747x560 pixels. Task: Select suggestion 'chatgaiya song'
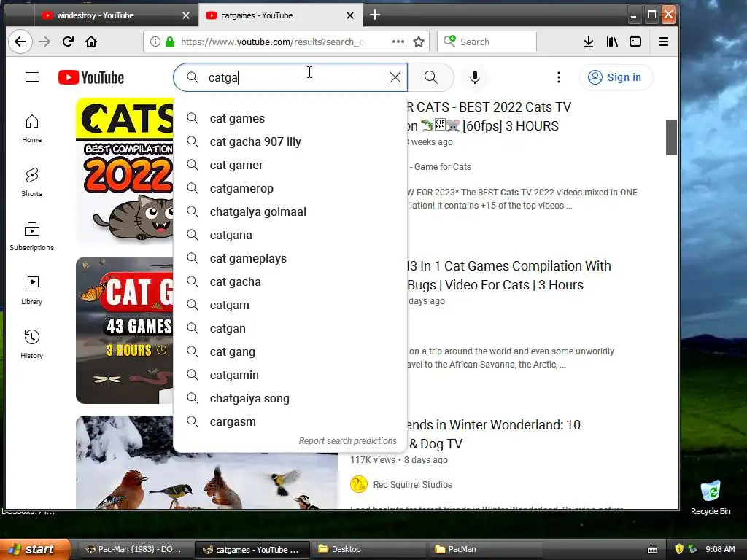tap(290, 399)
